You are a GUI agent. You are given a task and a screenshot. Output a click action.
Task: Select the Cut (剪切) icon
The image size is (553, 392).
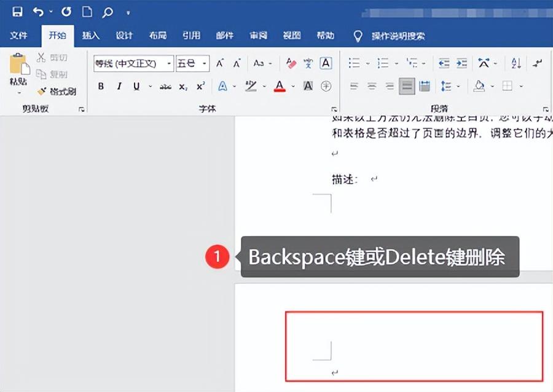coord(44,58)
